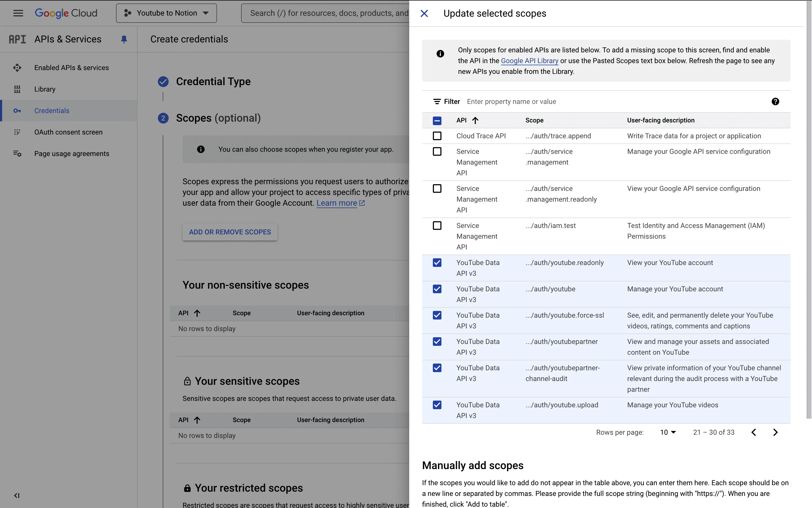Open the hamburger navigation menu
The width and height of the screenshot is (812, 508).
(18, 13)
